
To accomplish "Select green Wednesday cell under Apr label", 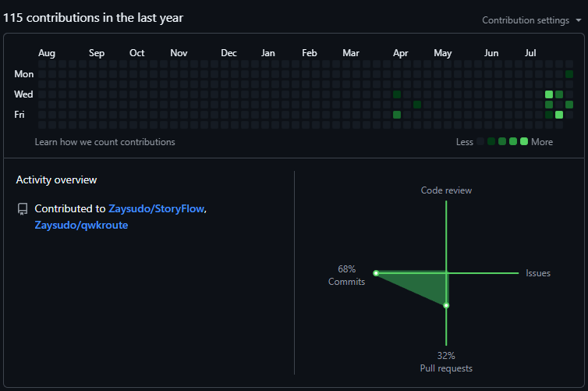I will (397, 94).
